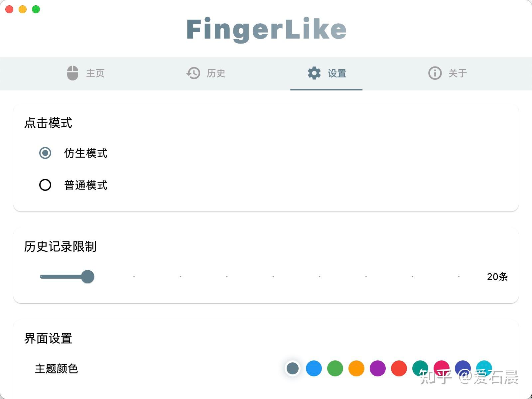Image resolution: width=532 pixels, height=399 pixels.
Task: Select the purple theme color circle
Action: [x=377, y=368]
